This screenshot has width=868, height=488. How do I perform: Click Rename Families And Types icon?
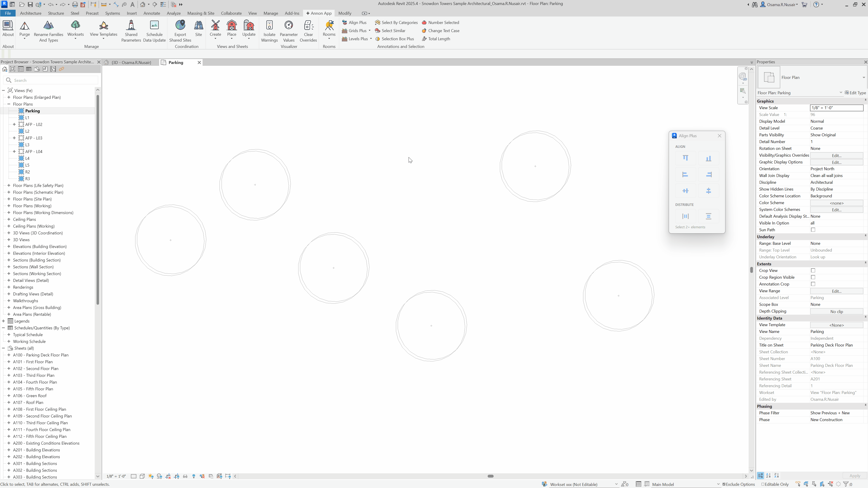point(49,25)
